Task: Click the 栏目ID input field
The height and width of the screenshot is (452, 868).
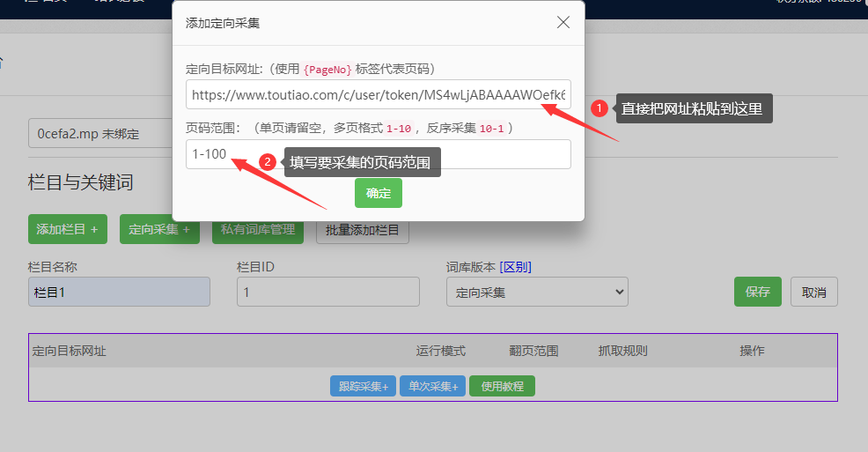Action: coord(327,292)
